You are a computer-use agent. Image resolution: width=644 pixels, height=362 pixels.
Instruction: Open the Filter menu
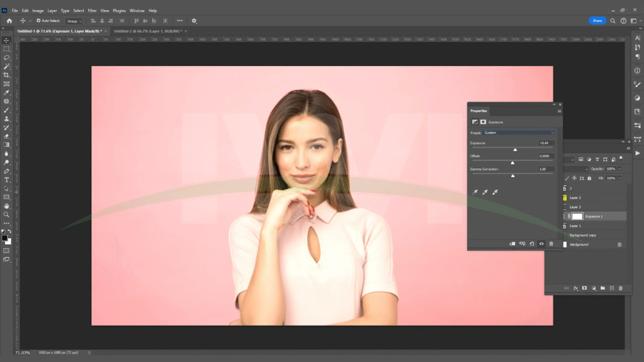(x=92, y=11)
